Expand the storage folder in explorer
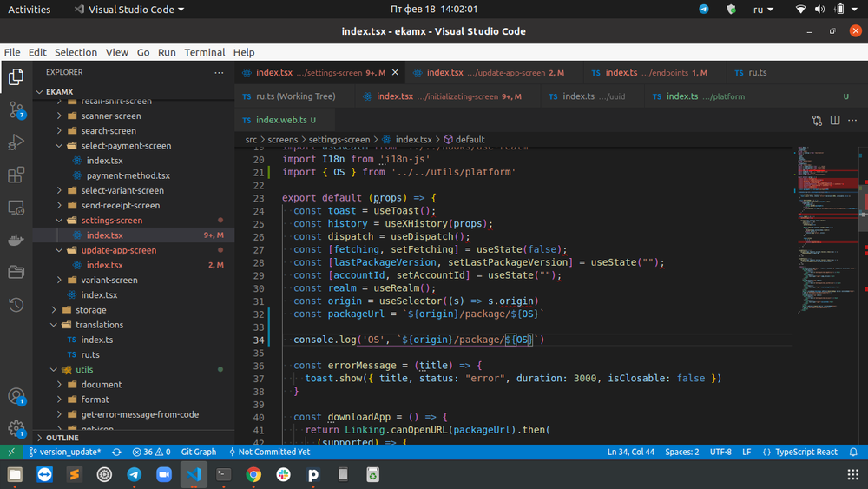Viewport: 868px width, 489px height. pos(90,310)
